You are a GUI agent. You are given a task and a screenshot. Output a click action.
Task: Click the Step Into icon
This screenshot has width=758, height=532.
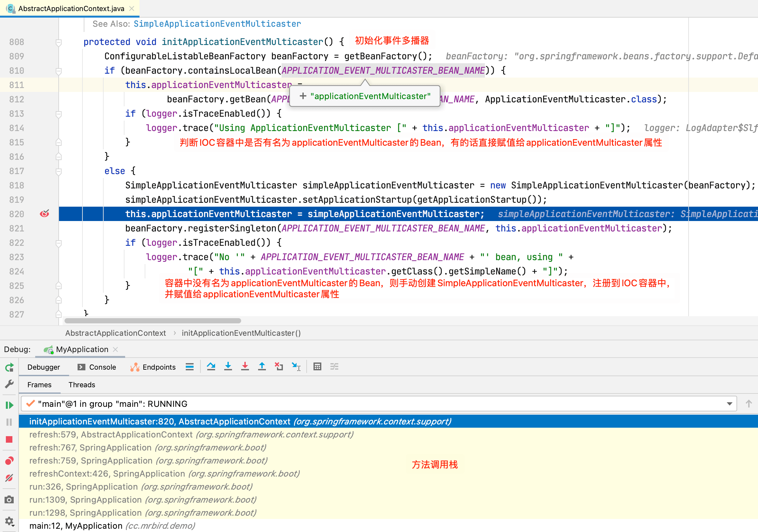pos(228,366)
